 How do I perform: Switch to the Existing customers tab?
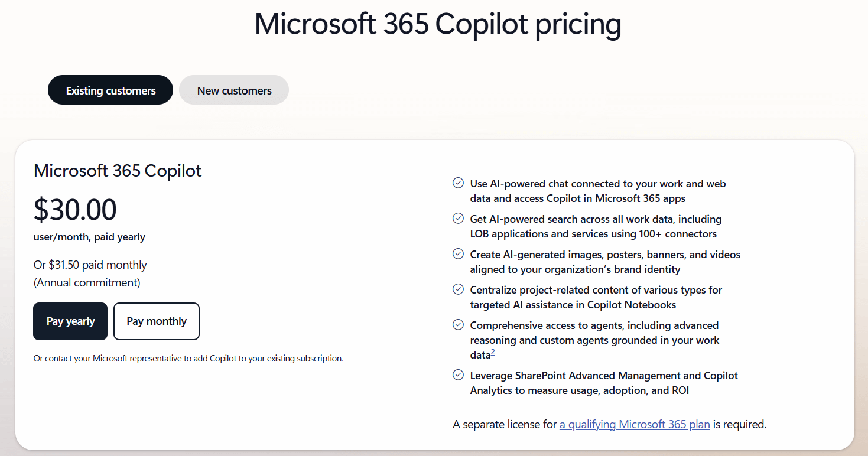point(110,90)
